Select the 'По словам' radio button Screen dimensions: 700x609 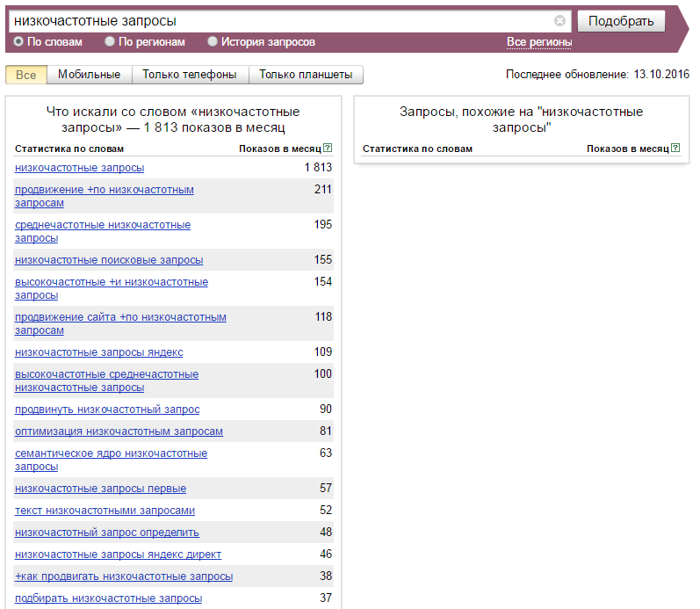point(18,41)
